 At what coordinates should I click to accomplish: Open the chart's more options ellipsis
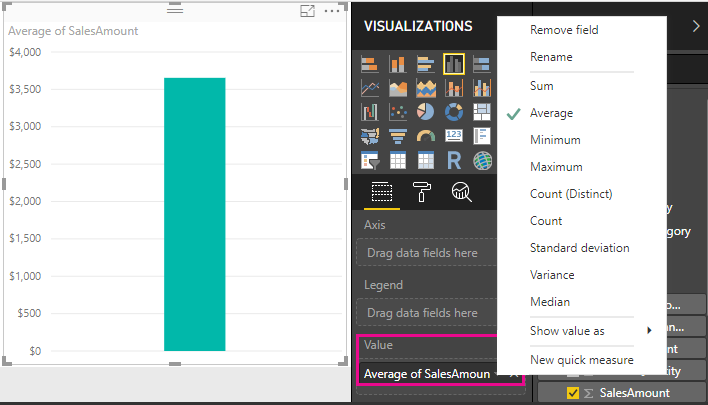332,11
